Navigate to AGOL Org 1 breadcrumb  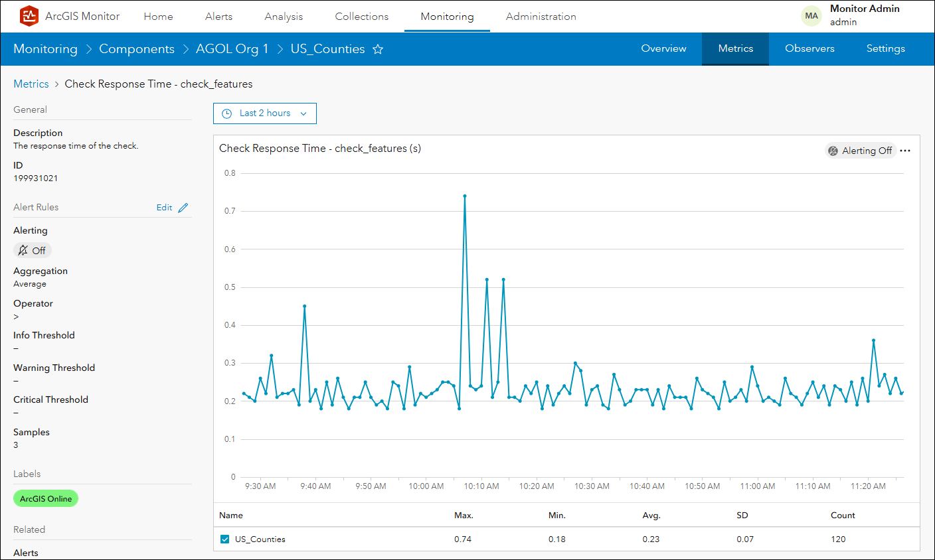(x=232, y=49)
